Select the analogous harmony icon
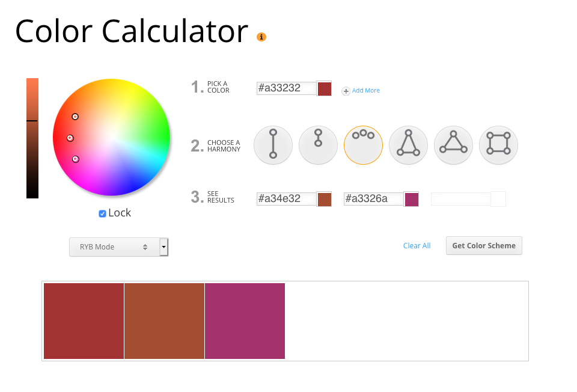The width and height of the screenshot is (577, 392). (363, 145)
